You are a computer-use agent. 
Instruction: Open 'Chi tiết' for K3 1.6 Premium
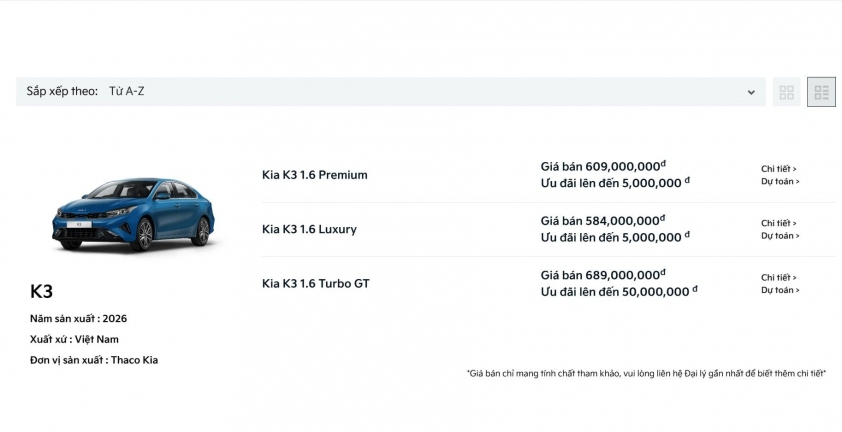pyautogui.click(x=778, y=169)
